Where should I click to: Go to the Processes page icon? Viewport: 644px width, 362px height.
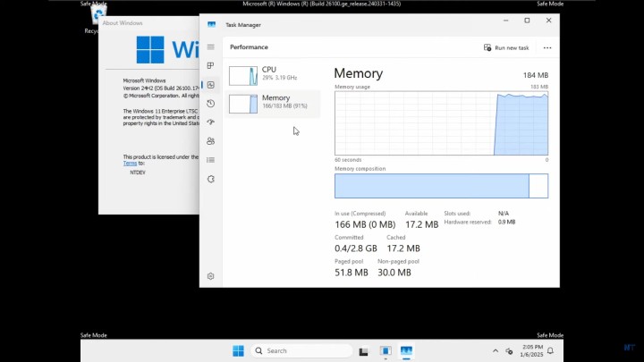(x=211, y=65)
